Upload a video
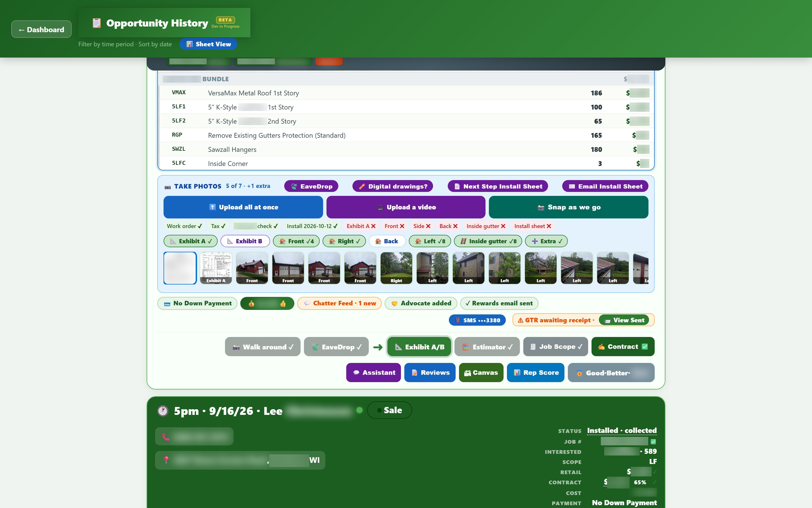812x508 pixels. point(406,207)
